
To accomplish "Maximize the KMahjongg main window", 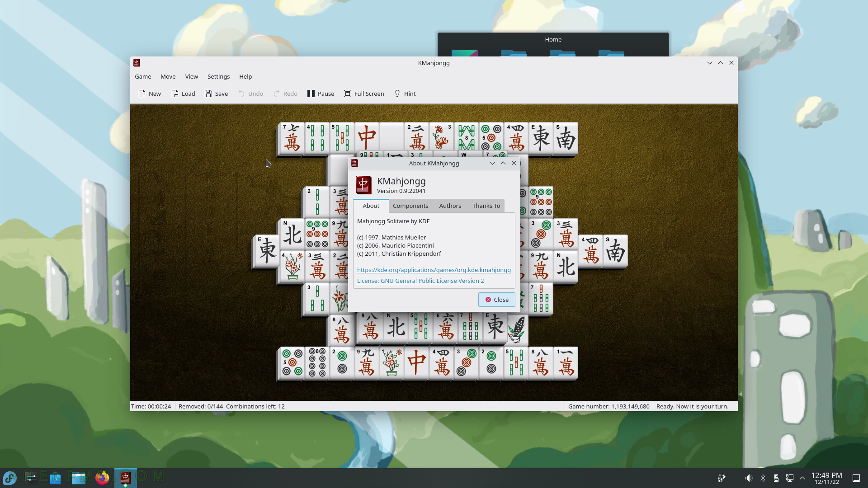I will tap(720, 63).
